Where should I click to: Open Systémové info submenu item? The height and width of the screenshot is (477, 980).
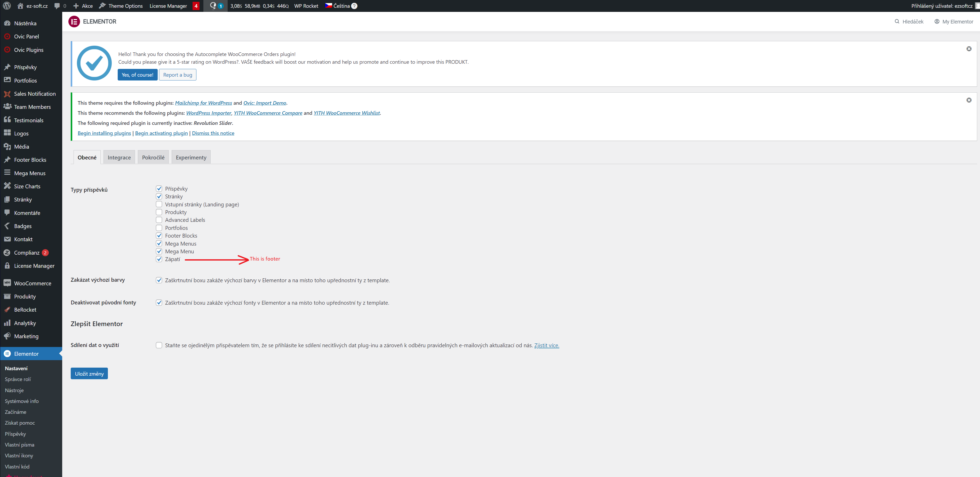click(x=22, y=401)
